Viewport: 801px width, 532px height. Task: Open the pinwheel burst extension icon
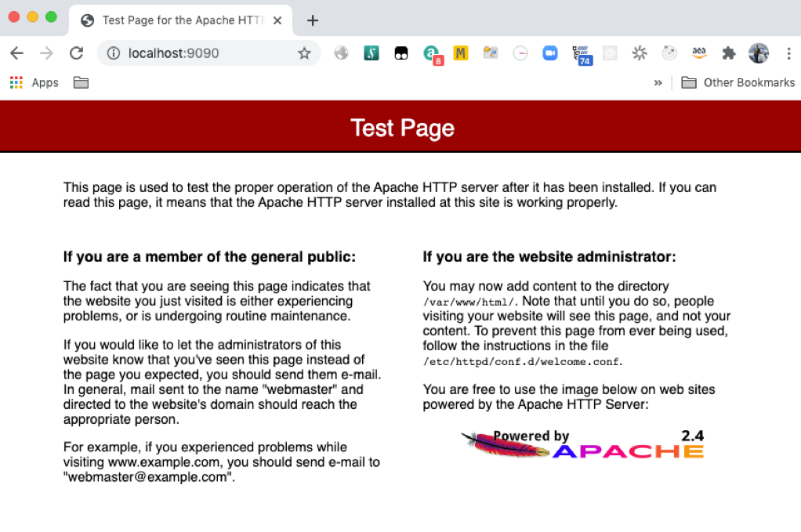click(640, 53)
